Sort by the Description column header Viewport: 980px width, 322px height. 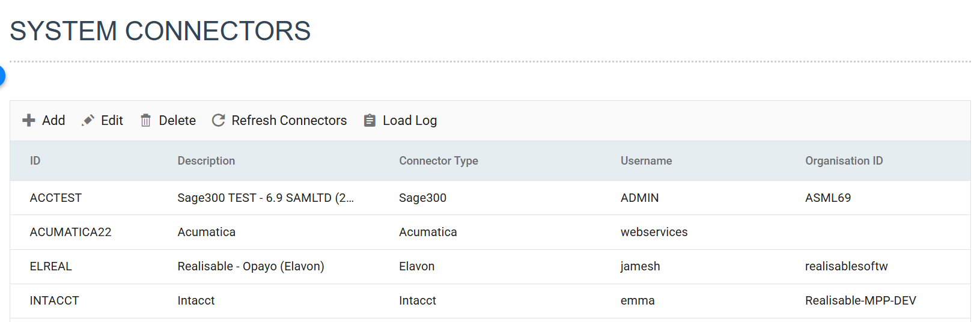click(x=206, y=161)
